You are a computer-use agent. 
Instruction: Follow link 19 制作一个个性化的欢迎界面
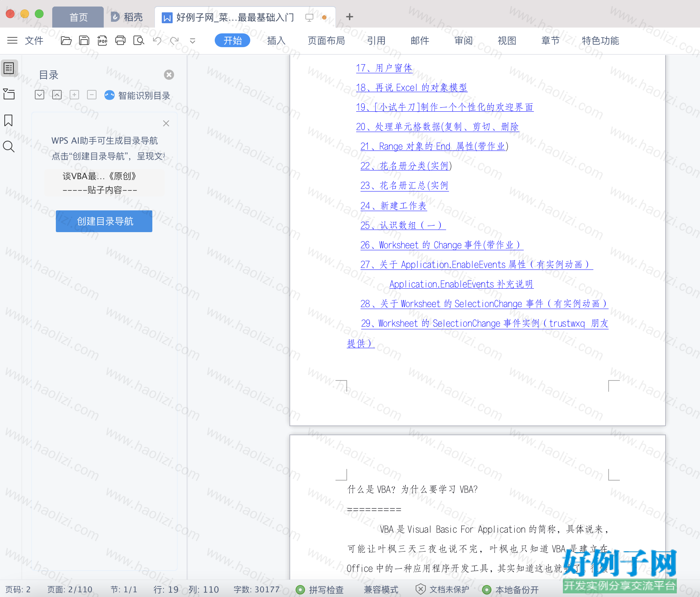[445, 107]
